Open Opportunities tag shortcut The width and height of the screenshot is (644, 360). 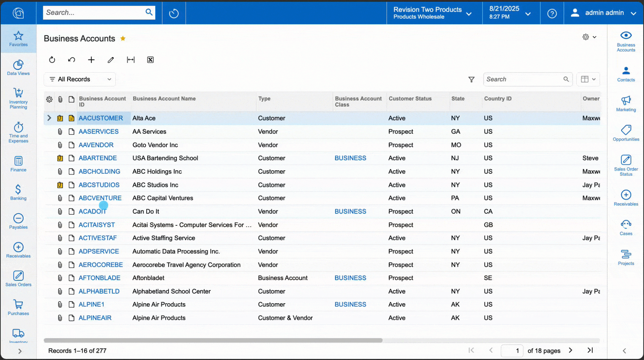coord(626,133)
